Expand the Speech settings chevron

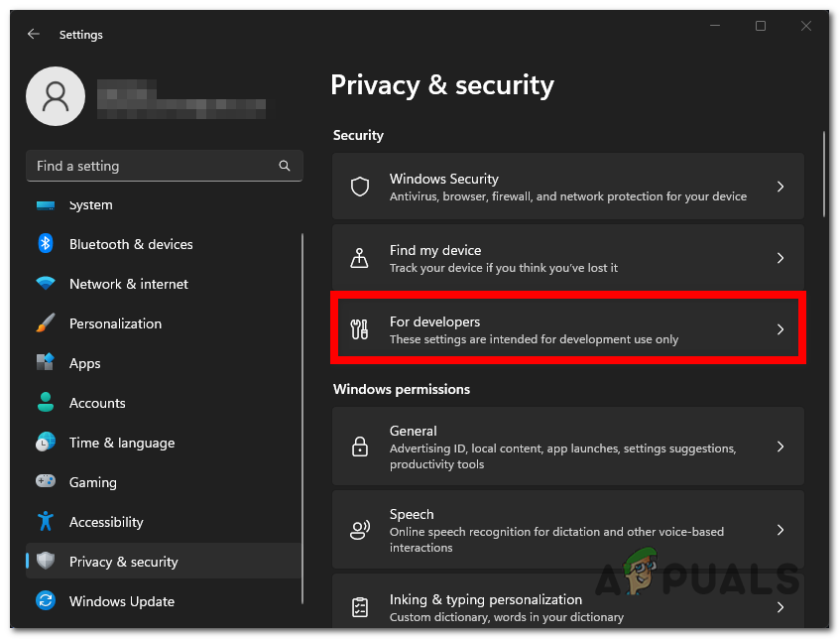click(780, 530)
